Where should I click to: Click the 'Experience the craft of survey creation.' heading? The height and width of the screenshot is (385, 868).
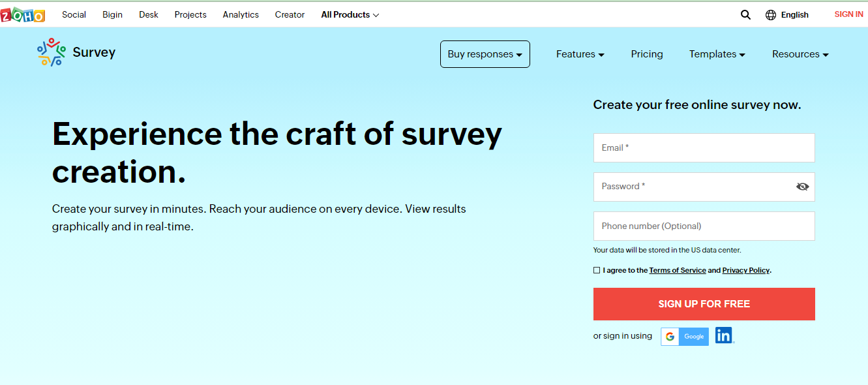tap(277, 153)
